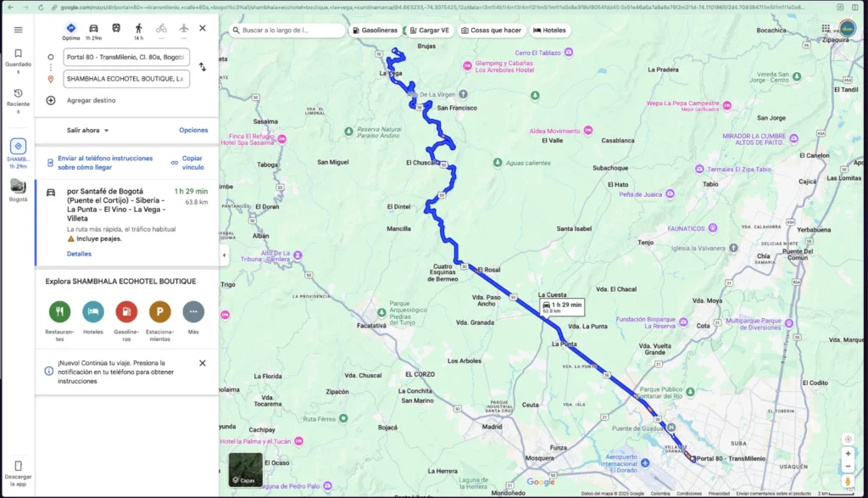Select walking mode 14 h
The height and width of the screenshot is (498, 868).
pos(138,31)
